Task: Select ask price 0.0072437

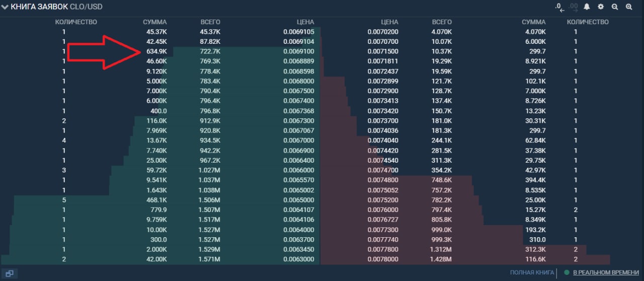Action: (383, 72)
